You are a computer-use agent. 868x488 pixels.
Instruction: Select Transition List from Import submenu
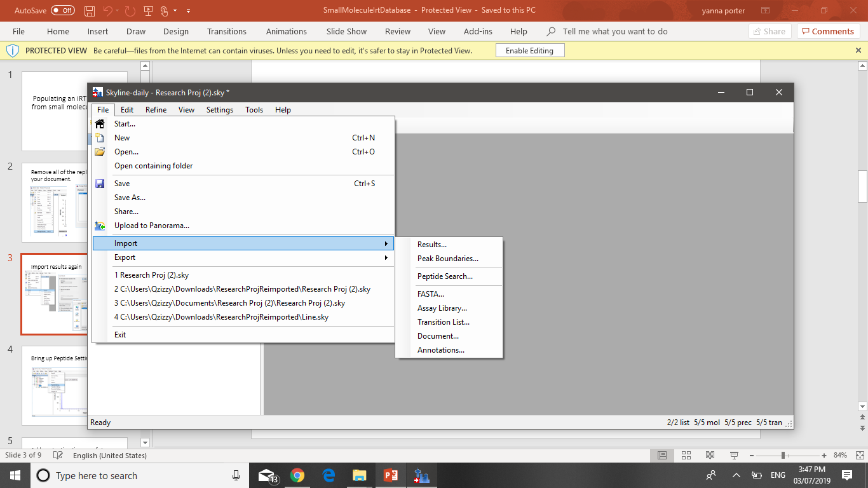443,322
